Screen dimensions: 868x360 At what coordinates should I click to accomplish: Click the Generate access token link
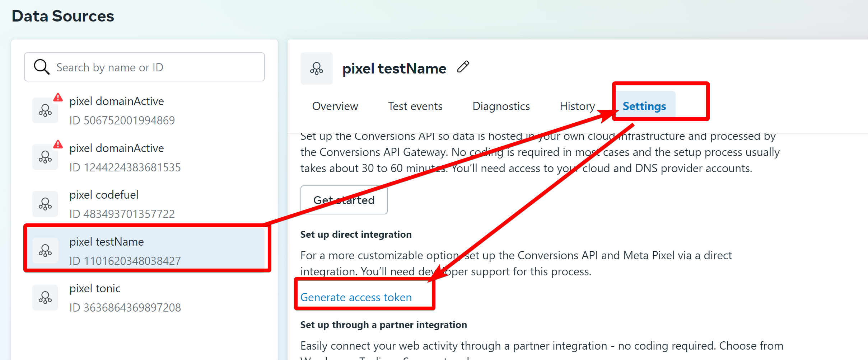[x=356, y=297]
